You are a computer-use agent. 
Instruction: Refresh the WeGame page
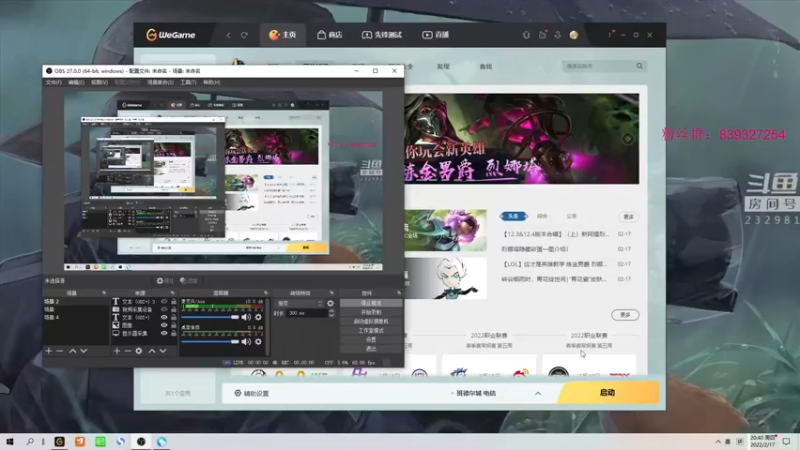(x=244, y=35)
